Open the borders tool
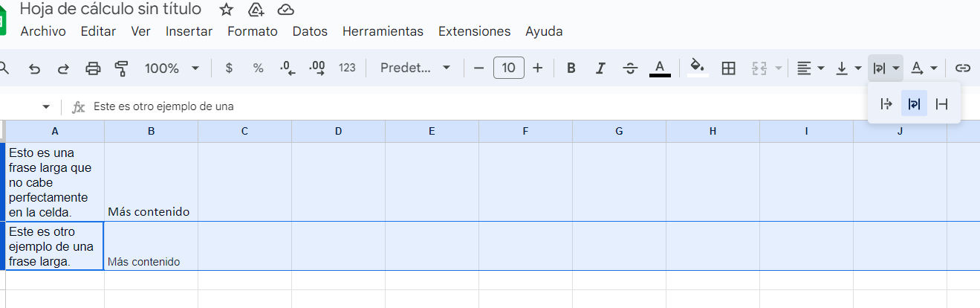Screen dimensions: 980x308 [x=728, y=68]
